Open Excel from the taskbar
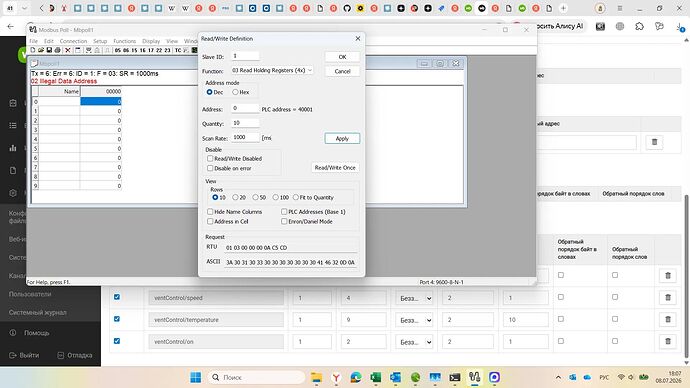 (375, 377)
